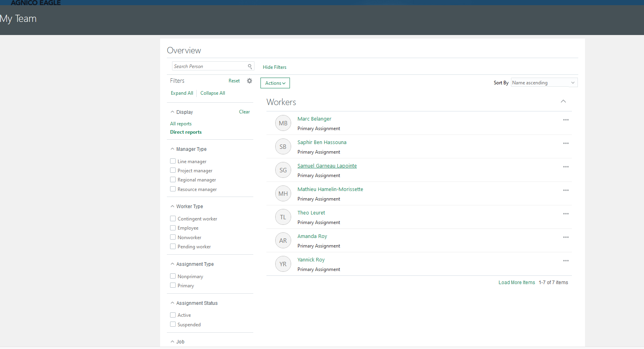Viewport: 644px width, 349px height.
Task: Open the Actions dropdown
Action: (275, 83)
